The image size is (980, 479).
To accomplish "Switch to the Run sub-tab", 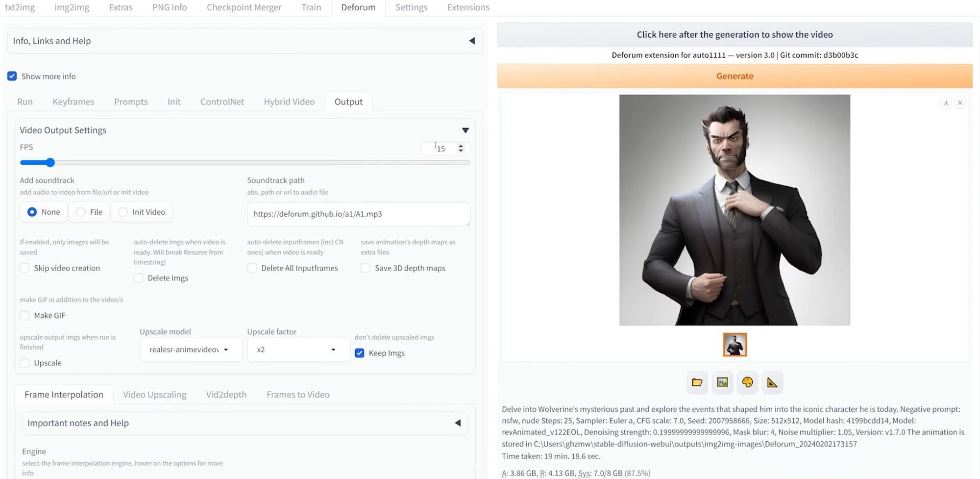I will [x=25, y=101].
